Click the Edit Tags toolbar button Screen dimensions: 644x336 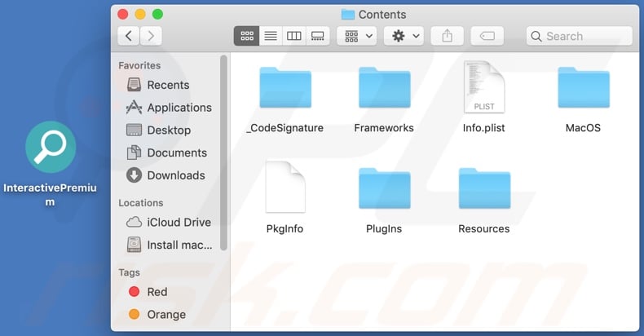[x=487, y=36]
